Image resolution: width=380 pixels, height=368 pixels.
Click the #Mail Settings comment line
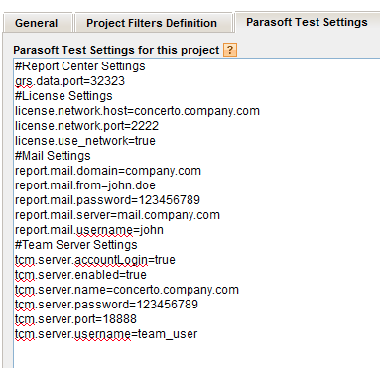(x=52, y=156)
